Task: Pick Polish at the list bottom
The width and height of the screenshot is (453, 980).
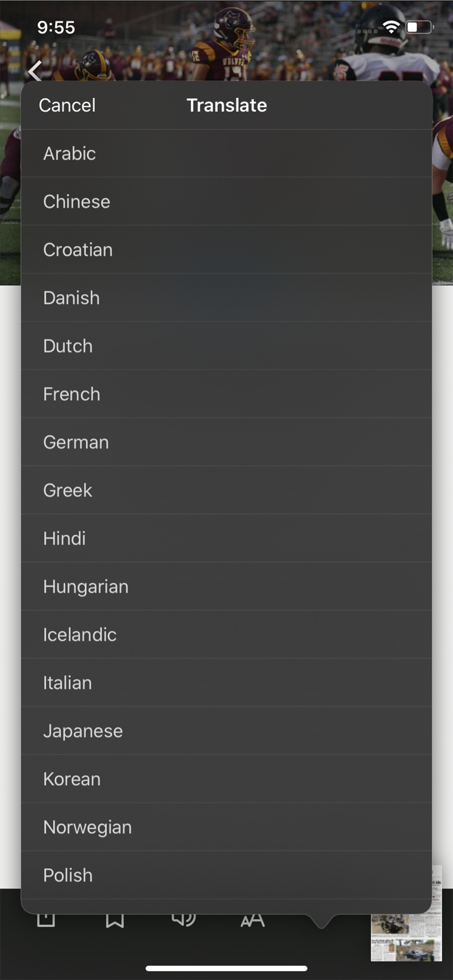Action: click(x=68, y=875)
